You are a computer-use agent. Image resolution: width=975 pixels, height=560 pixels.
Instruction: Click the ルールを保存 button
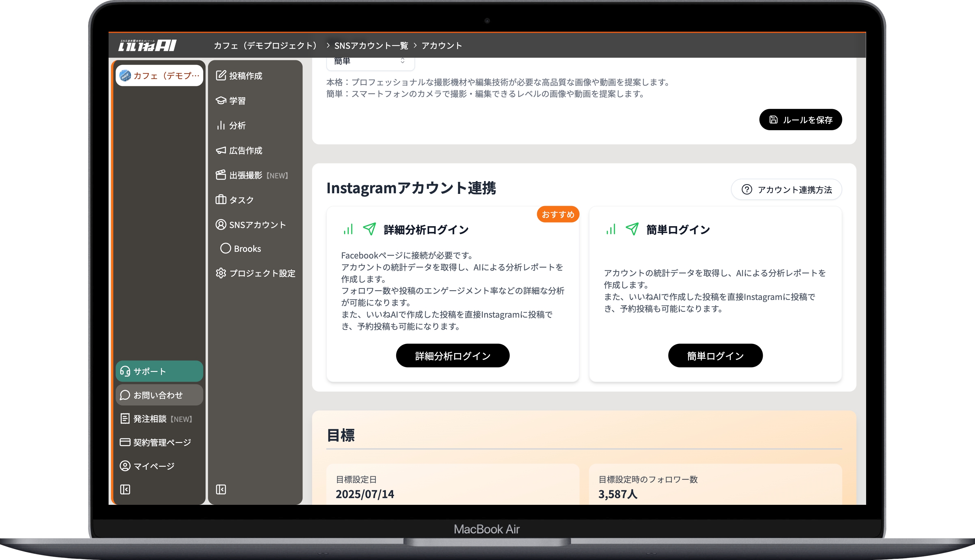(800, 119)
